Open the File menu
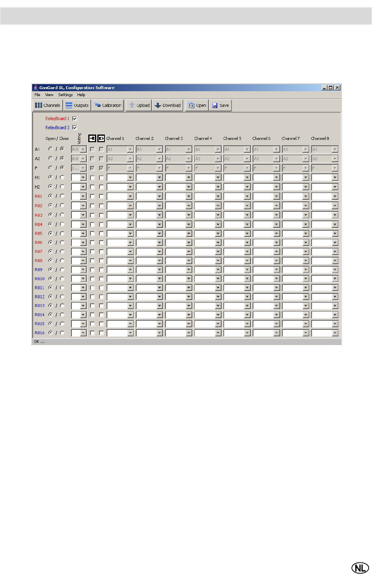392x574 pixels. (37, 94)
